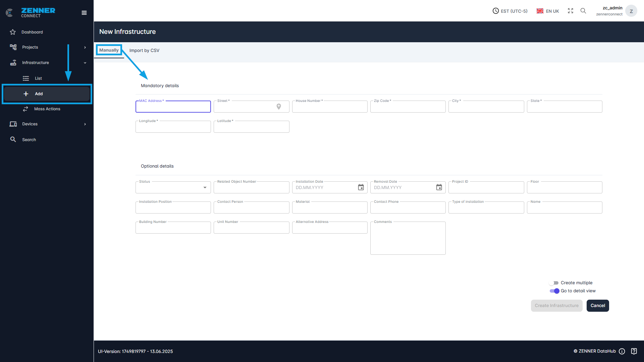Image resolution: width=644 pixels, height=362 pixels.
Task: Click the map pin icon in the Street field
Action: [279, 107]
